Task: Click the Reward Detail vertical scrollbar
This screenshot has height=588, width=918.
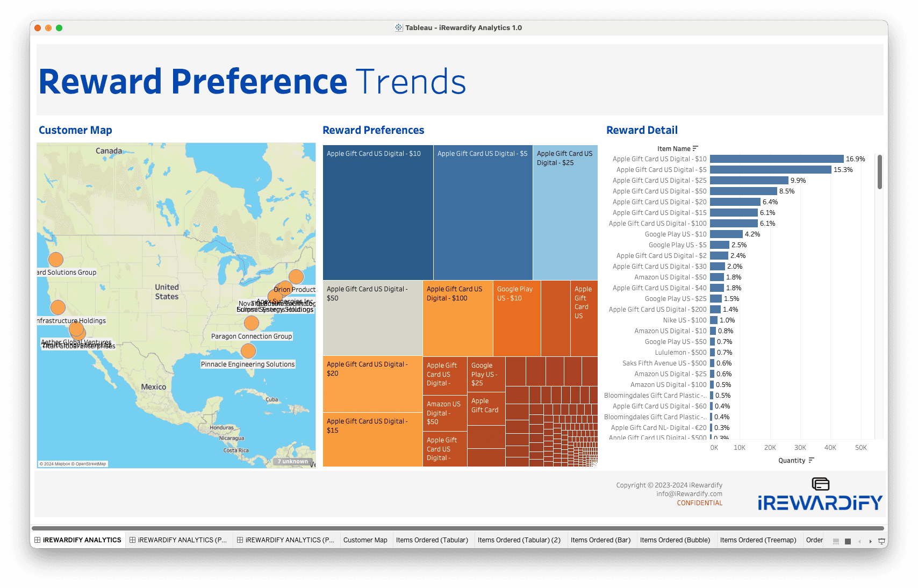Action: point(880,172)
